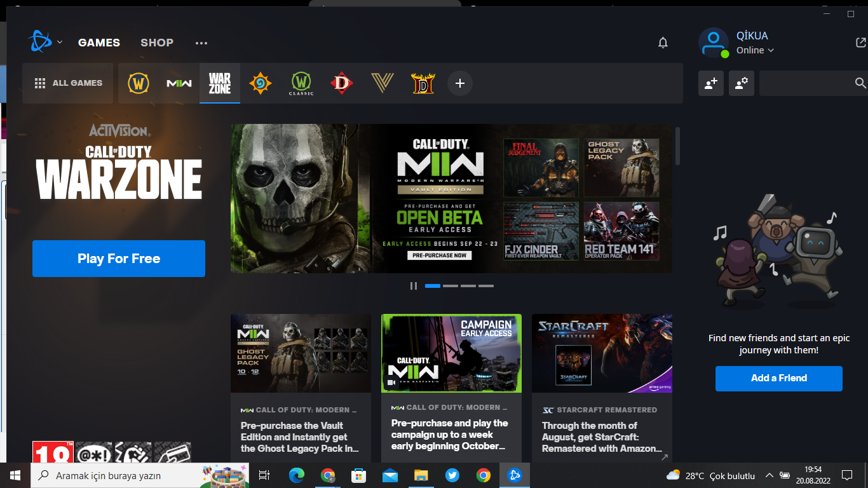Open the Windows notification center
The image size is (868, 488).
(846, 475)
